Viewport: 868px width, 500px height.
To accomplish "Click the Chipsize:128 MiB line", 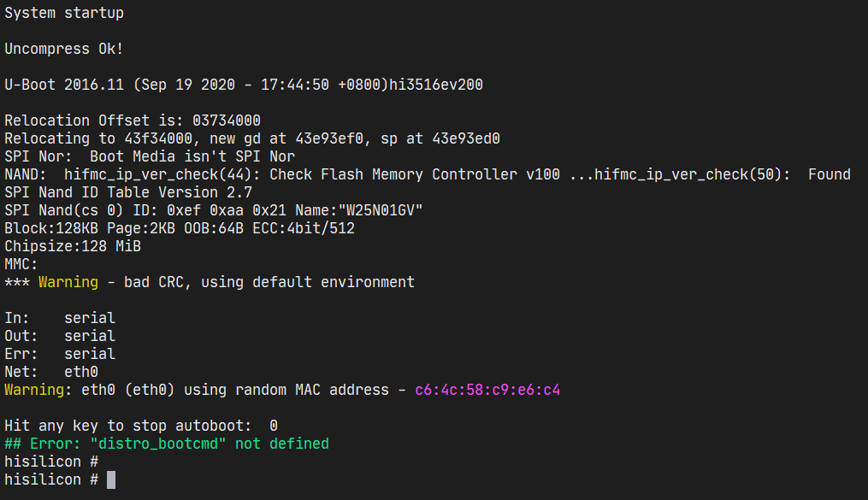I will (x=73, y=246).
